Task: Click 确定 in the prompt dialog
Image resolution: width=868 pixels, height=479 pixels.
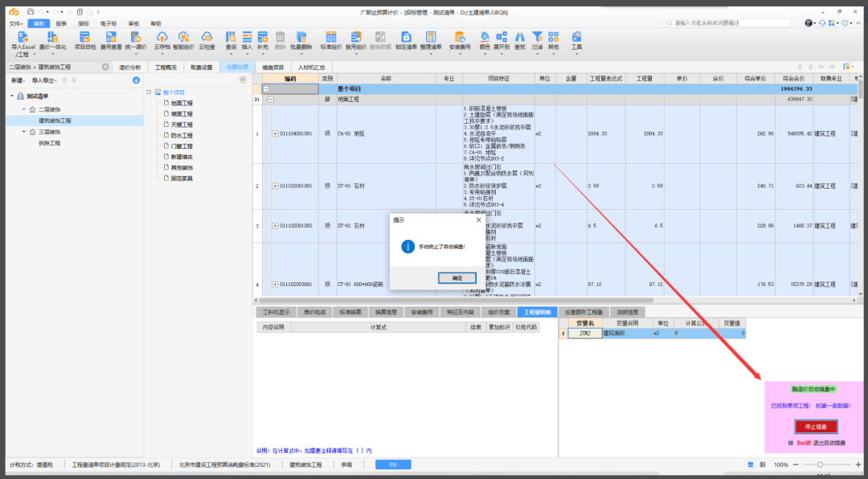Action: pyautogui.click(x=457, y=277)
